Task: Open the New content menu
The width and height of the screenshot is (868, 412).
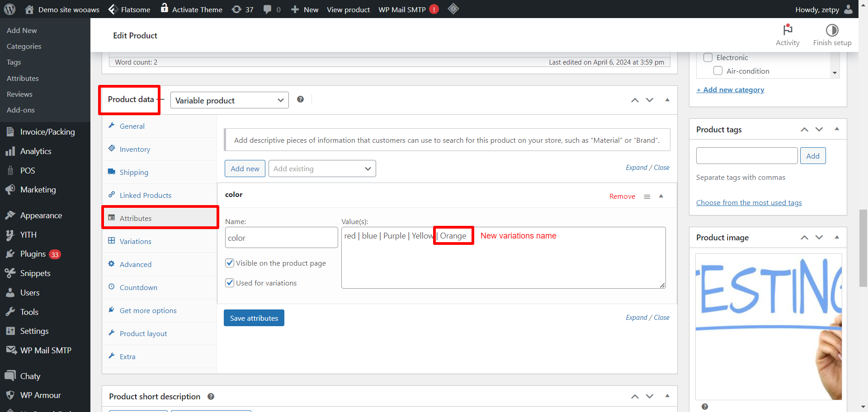Action: pyautogui.click(x=305, y=9)
